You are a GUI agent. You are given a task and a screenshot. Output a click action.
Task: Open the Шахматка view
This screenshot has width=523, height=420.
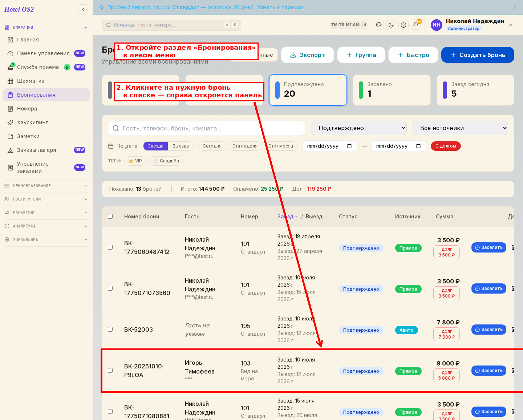tap(46, 81)
